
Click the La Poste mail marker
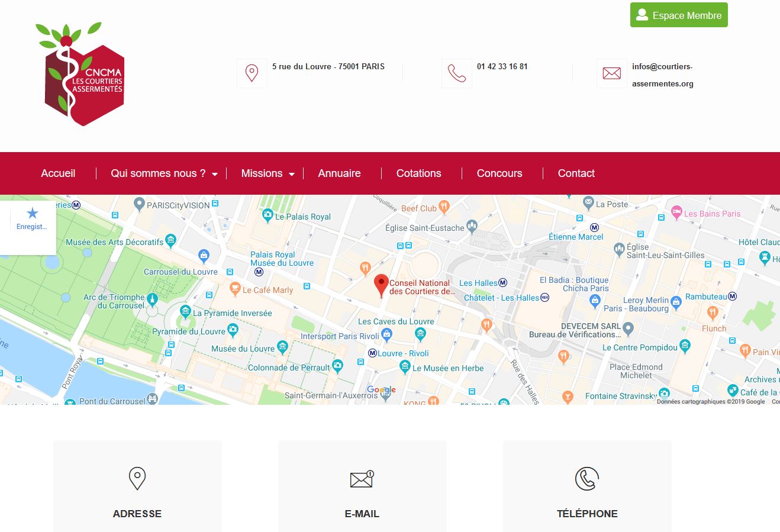pos(588,203)
